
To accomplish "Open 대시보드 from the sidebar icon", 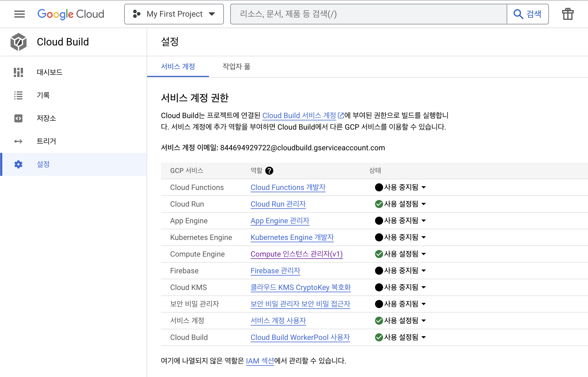I will 18,72.
